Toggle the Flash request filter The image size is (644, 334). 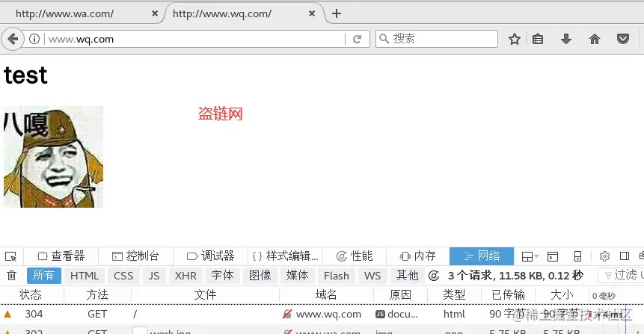337,276
